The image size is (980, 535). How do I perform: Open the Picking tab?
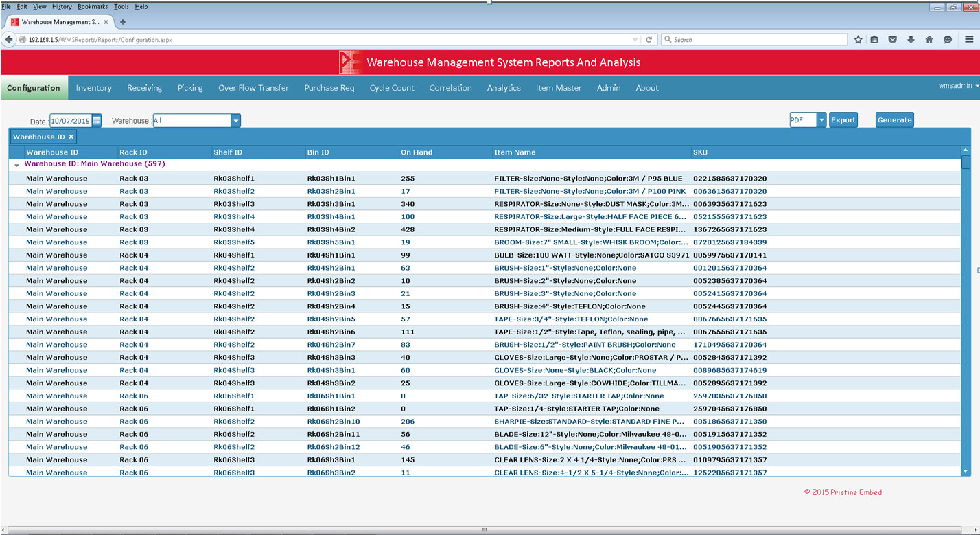pos(190,88)
